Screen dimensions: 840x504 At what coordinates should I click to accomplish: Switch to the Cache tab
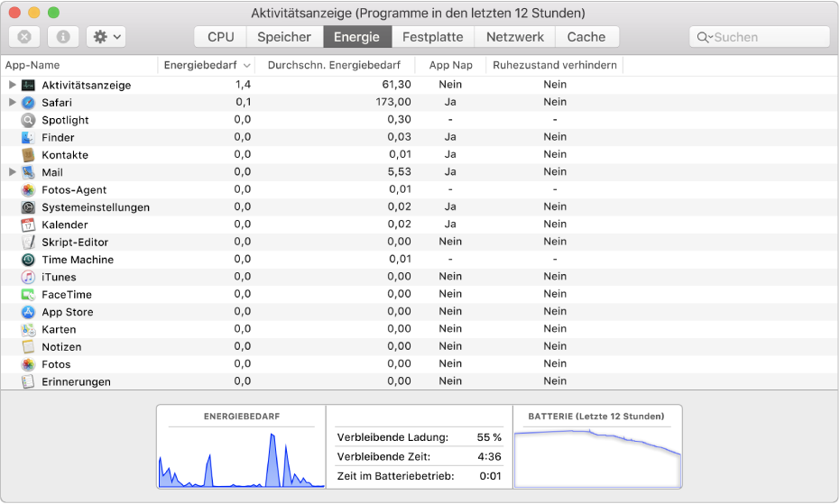pos(586,37)
